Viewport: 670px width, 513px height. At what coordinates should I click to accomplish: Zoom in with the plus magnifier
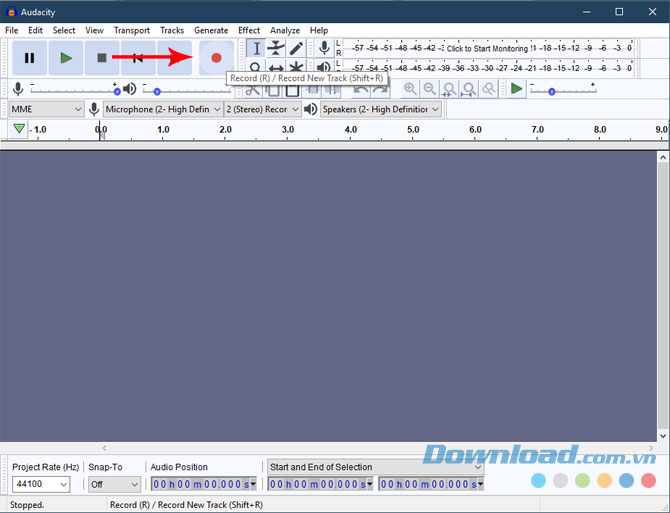pos(410,89)
